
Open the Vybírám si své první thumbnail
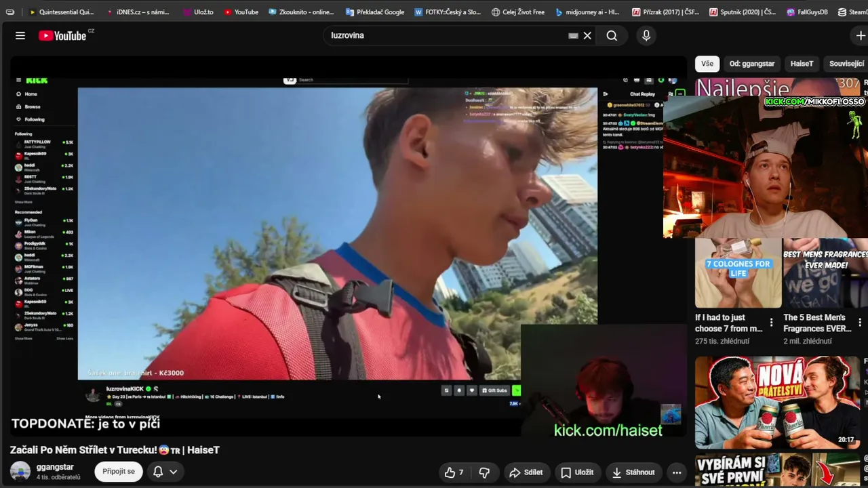(777, 470)
